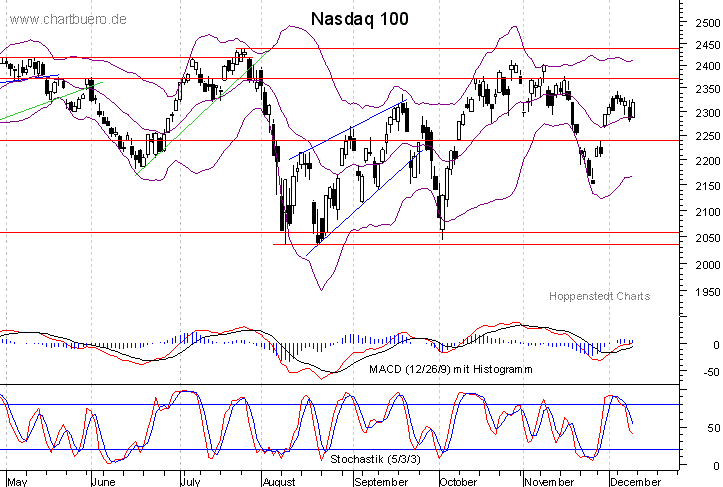This screenshot has width=723, height=487.
Task: Click the 2450 price axis value
Action: pyautogui.click(x=707, y=45)
